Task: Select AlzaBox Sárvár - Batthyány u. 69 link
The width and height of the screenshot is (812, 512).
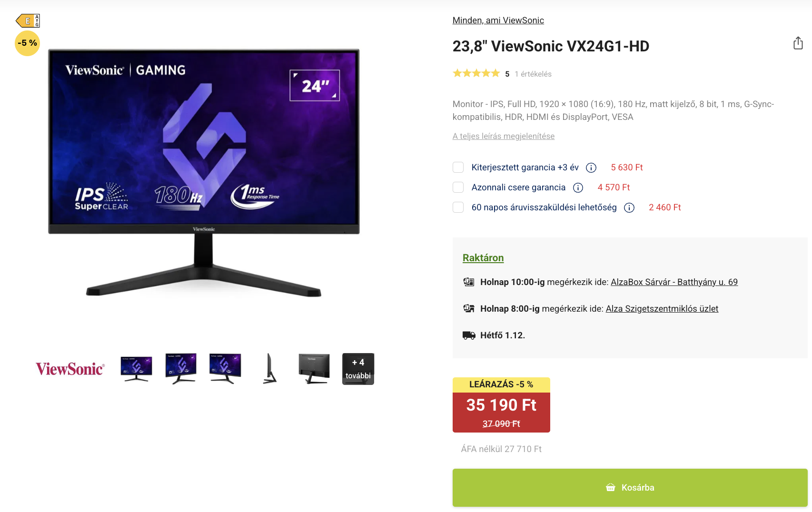Action: (674, 282)
